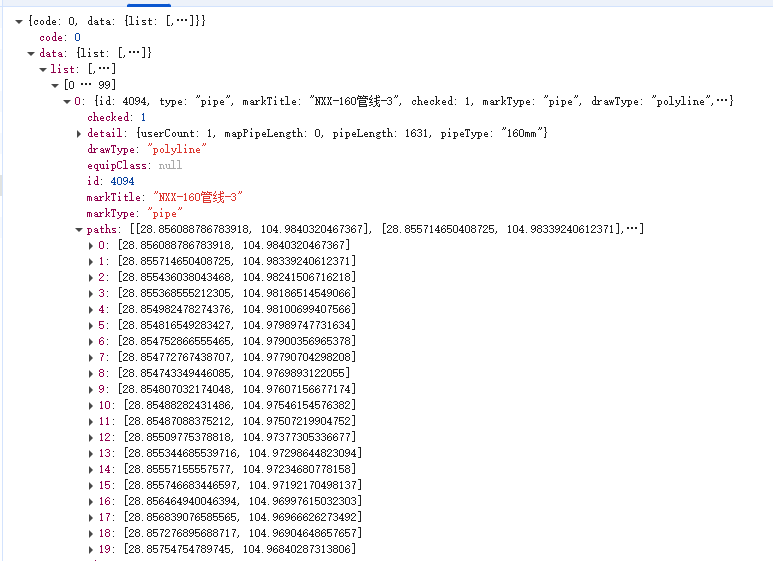773x561 pixels.
Task: Select path entry 17 coordinate text
Action: [240, 517]
